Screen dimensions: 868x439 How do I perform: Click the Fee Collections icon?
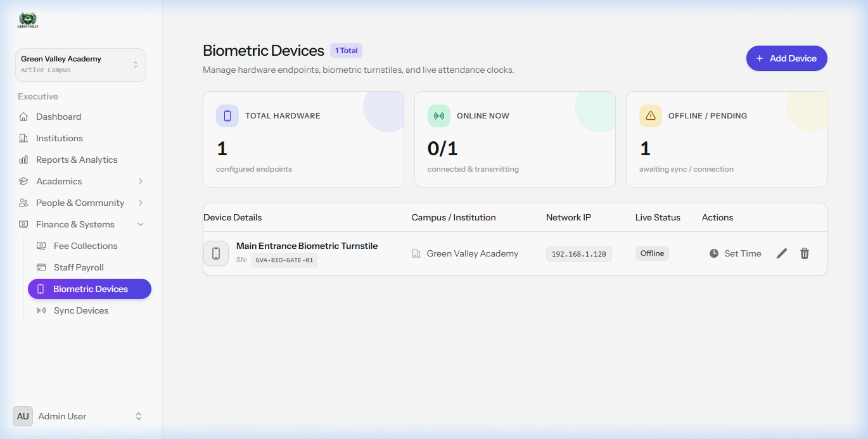pyautogui.click(x=41, y=246)
